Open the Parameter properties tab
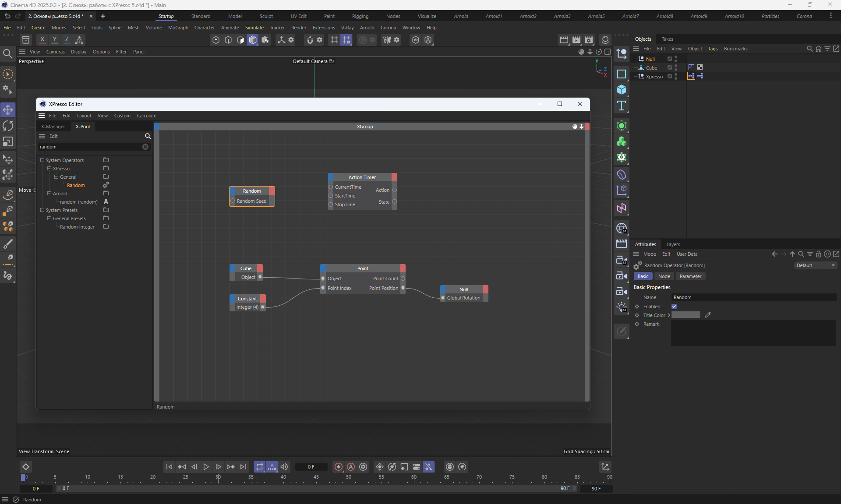The width and height of the screenshot is (841, 504). coord(690,276)
